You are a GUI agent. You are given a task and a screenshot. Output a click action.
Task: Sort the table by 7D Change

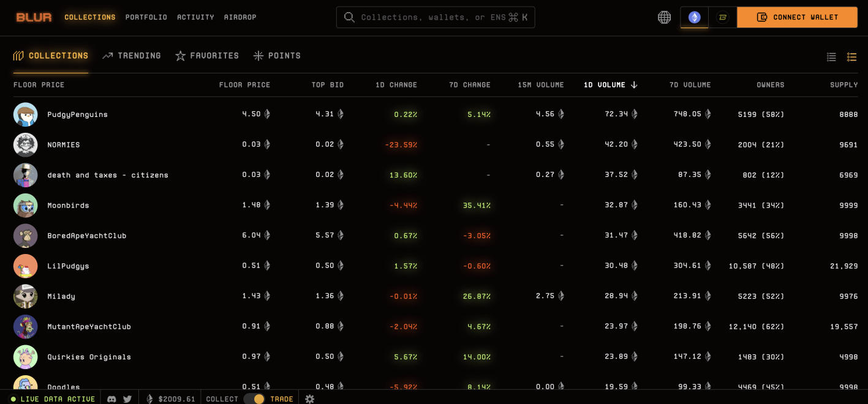coord(469,85)
